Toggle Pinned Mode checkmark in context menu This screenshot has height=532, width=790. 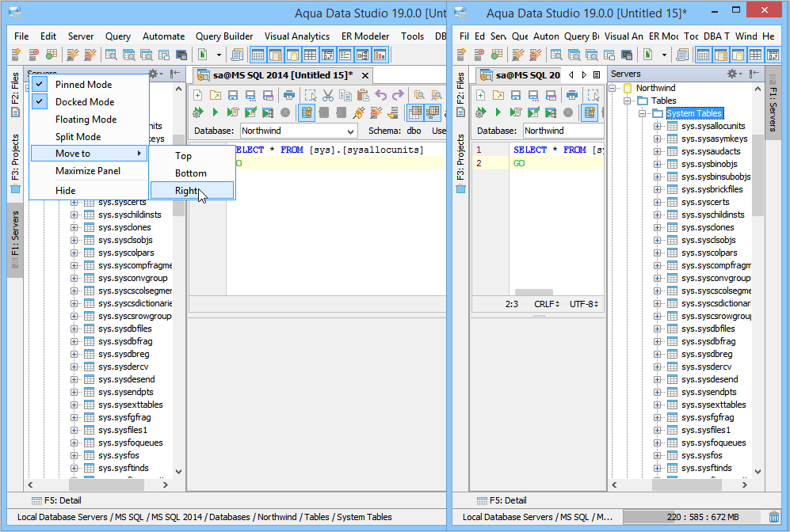[40, 84]
